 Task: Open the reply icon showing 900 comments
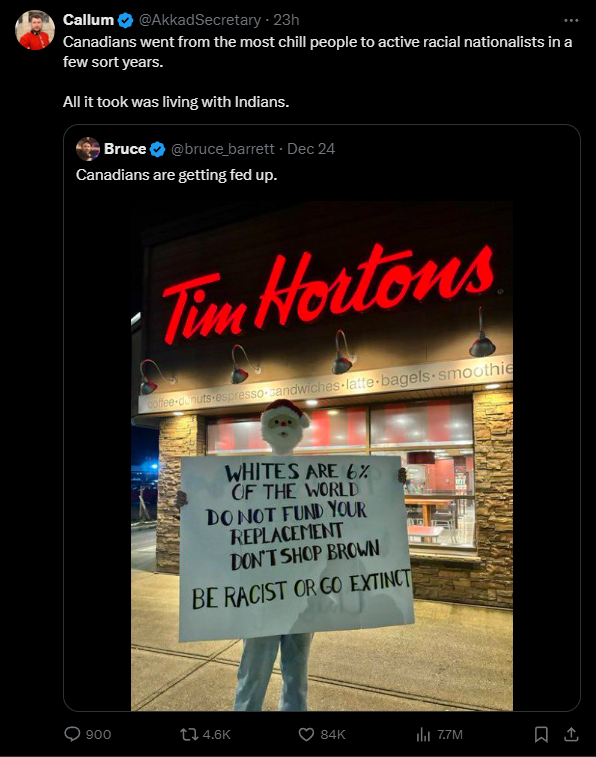click(72, 734)
